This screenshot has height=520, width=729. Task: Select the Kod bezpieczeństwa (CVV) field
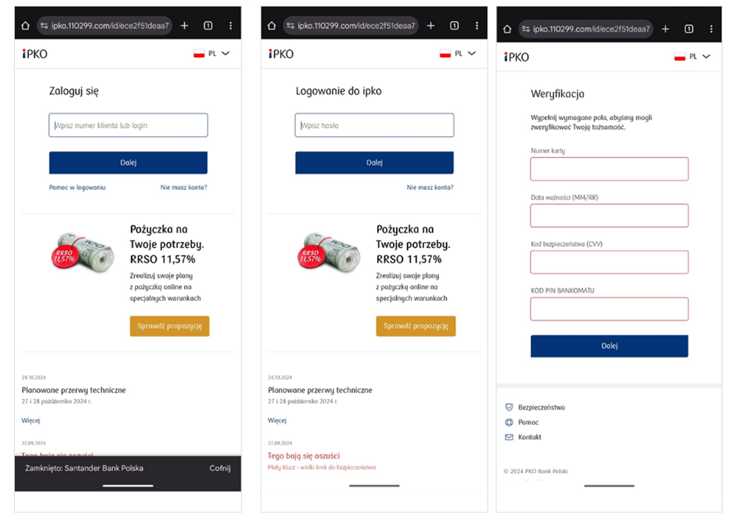click(x=609, y=262)
